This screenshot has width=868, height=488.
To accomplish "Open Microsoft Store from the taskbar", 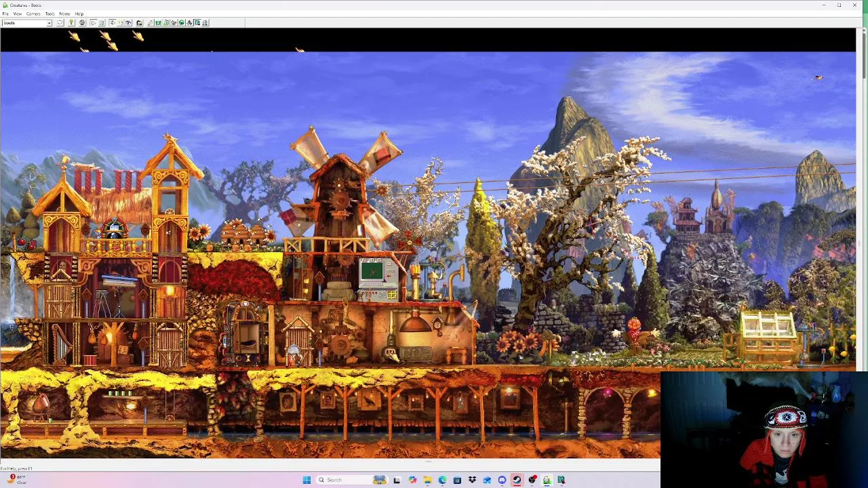I will click(x=457, y=480).
